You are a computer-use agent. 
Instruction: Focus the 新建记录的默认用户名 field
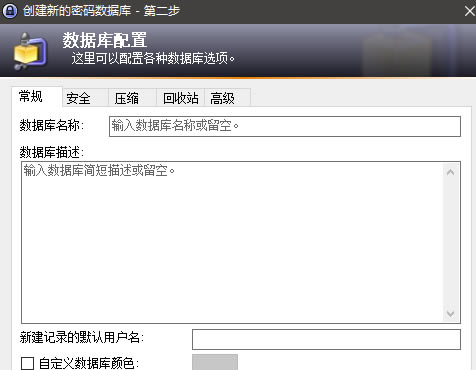point(326,339)
